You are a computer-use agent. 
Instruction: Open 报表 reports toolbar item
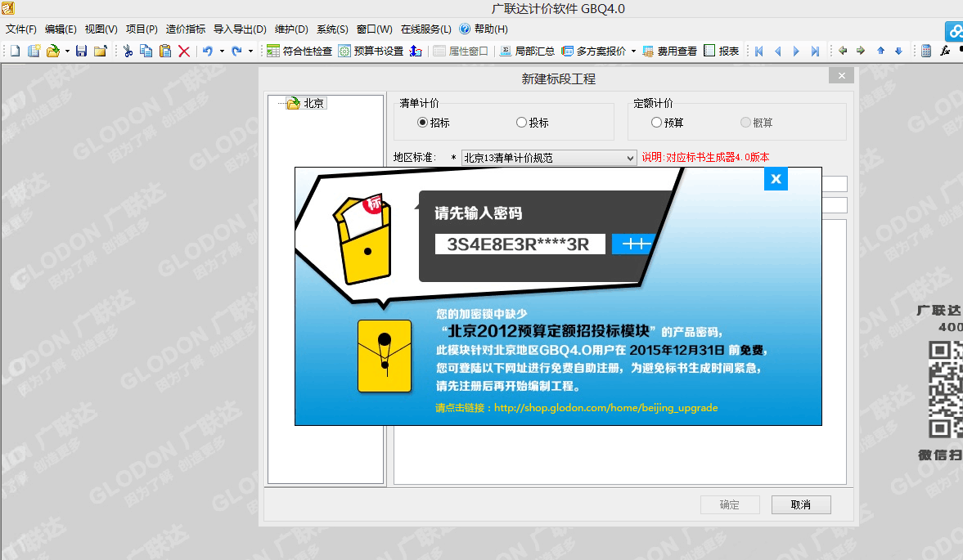[722, 51]
